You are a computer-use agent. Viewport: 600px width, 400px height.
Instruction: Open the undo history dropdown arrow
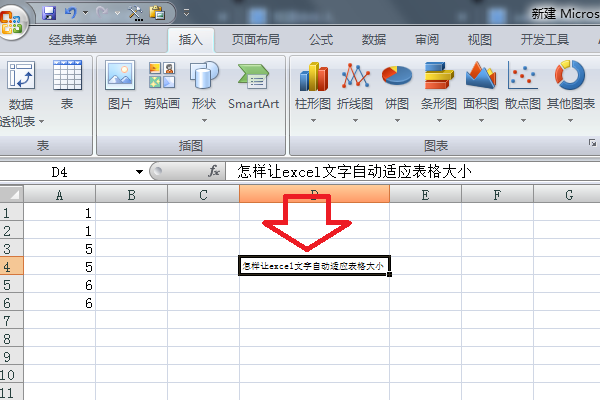coord(86,13)
